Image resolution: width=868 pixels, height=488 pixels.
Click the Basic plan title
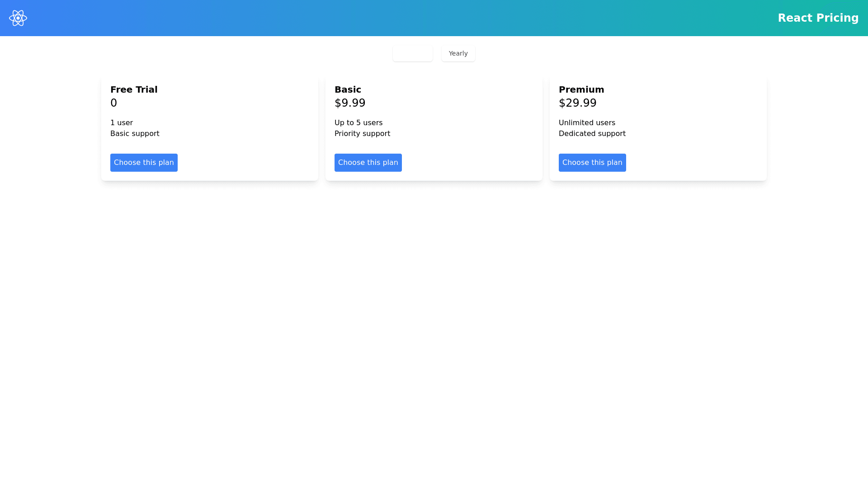[348, 89]
